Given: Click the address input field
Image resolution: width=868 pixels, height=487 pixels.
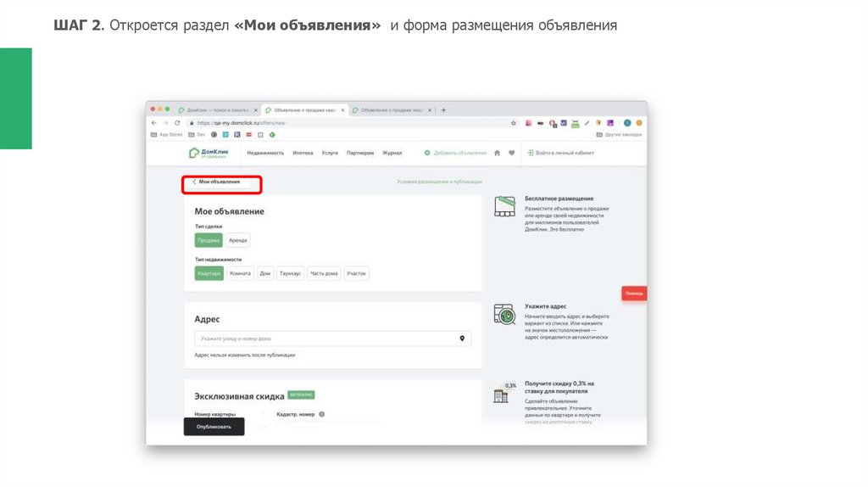Looking at the screenshot, I should click(332, 339).
